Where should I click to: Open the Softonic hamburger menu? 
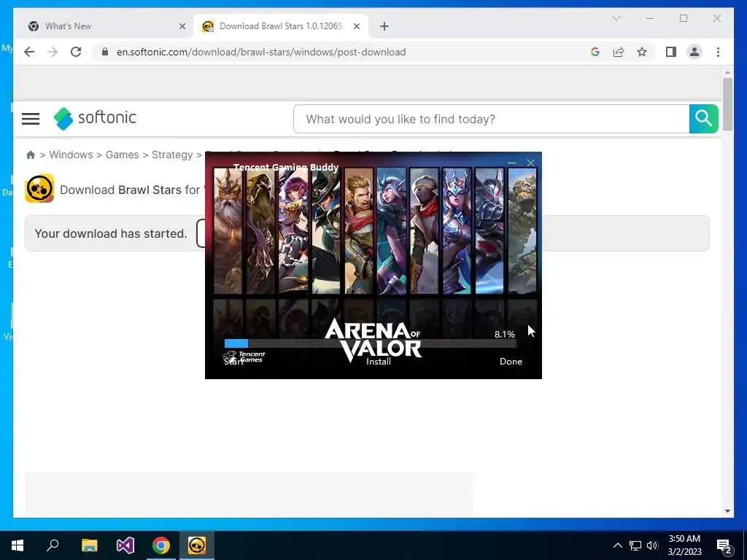click(31, 119)
